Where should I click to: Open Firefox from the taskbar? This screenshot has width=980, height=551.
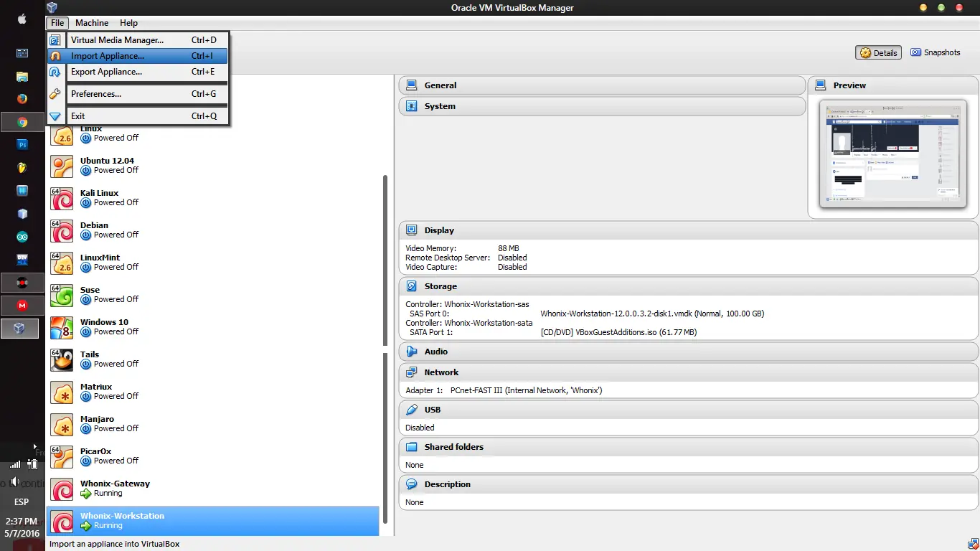pos(22,99)
